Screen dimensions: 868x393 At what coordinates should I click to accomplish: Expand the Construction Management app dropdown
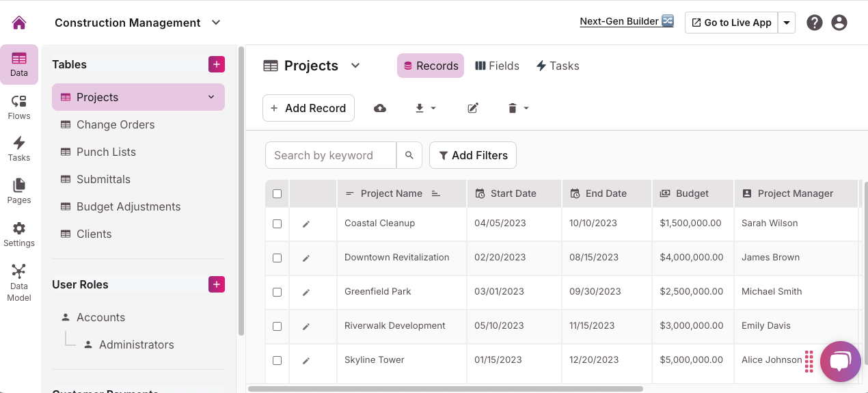click(216, 23)
